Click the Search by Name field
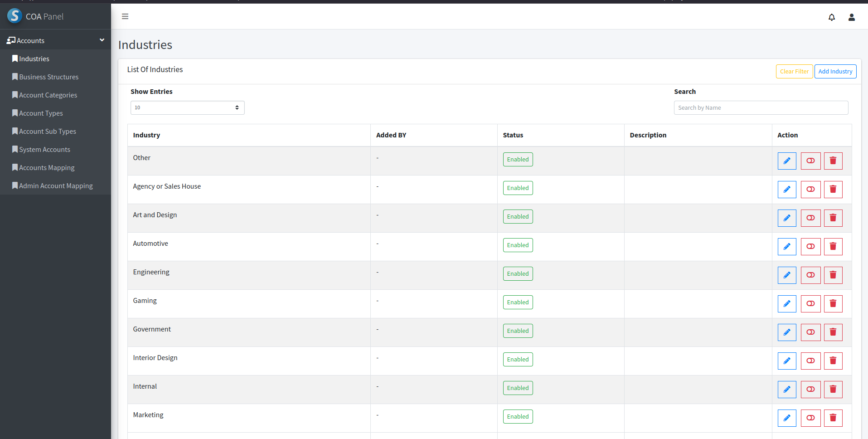Viewport: 868px width, 439px height. [761, 108]
